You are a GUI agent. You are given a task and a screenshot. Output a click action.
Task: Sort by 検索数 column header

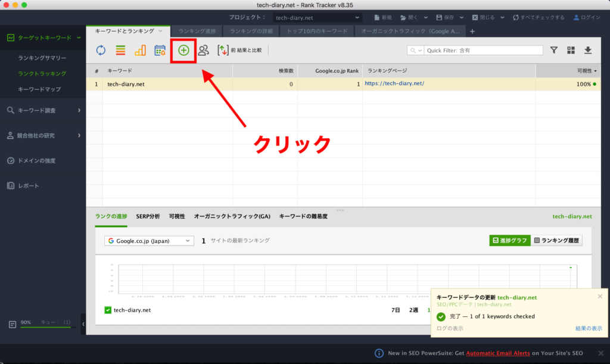(265, 71)
